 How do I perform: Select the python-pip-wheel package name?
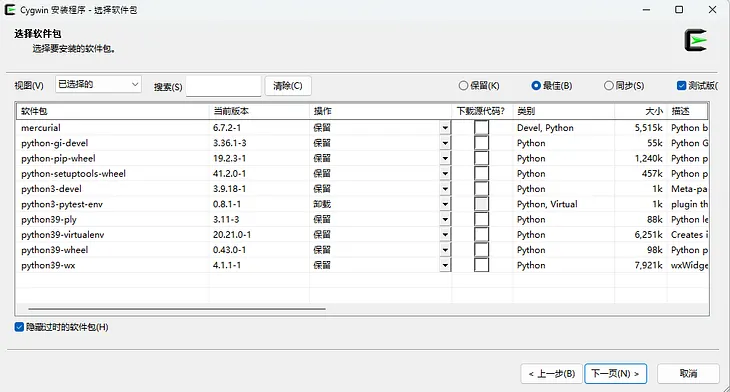tap(58, 158)
